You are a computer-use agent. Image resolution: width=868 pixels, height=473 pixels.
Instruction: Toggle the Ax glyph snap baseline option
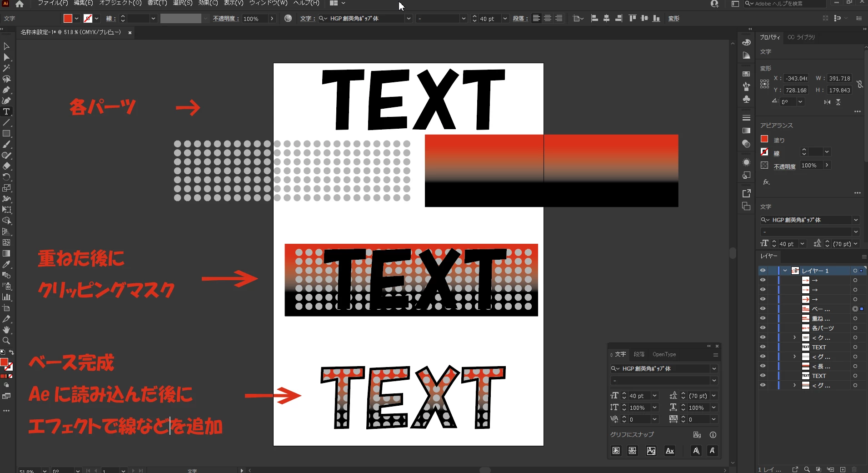pyautogui.click(x=670, y=451)
